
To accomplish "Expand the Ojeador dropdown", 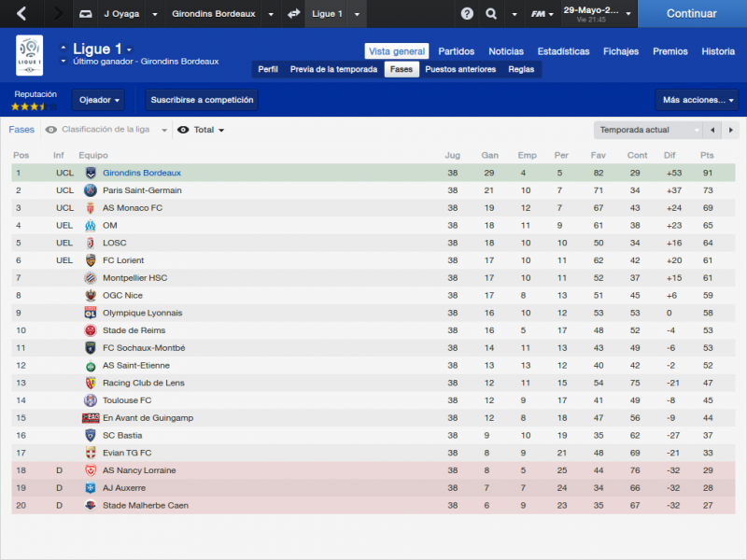I will point(99,100).
